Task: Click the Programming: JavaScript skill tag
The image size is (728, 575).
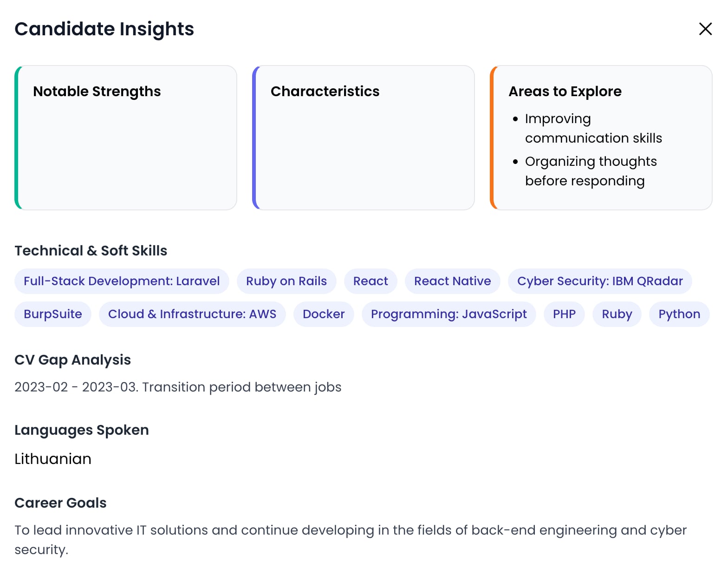Action: (x=448, y=314)
